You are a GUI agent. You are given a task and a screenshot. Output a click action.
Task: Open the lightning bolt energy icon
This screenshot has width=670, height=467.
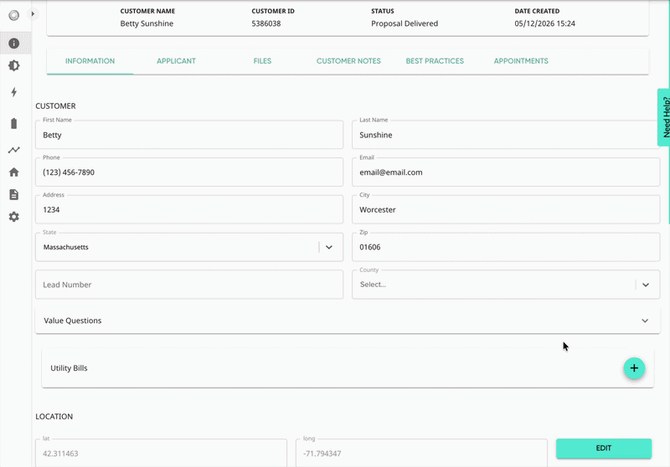(14, 92)
